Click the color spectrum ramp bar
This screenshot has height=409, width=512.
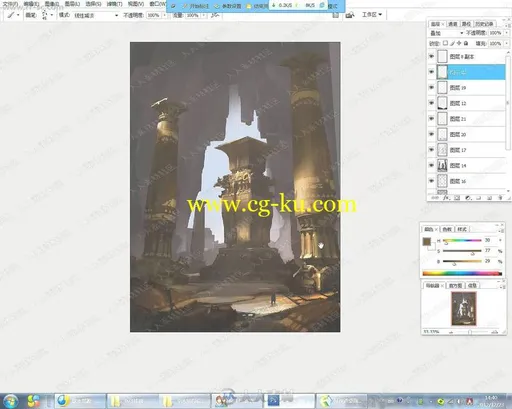point(462,274)
